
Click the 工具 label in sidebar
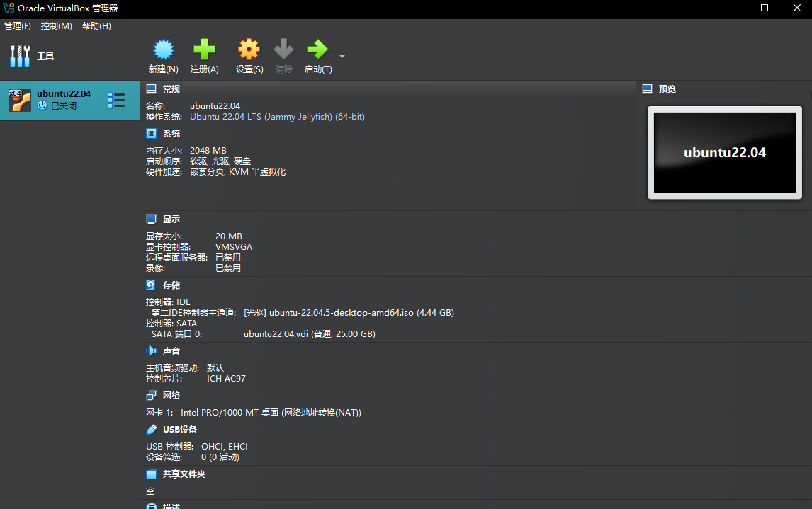click(45, 56)
